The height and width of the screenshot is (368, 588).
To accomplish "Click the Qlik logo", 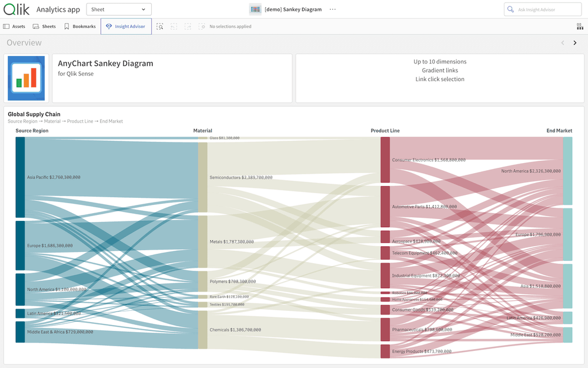I will (x=16, y=9).
